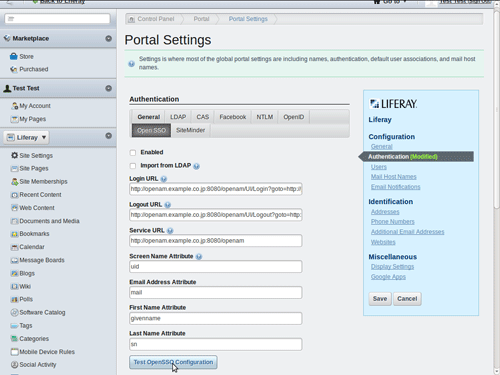Enable the OpenSSO Enabled checkbox

(x=133, y=153)
